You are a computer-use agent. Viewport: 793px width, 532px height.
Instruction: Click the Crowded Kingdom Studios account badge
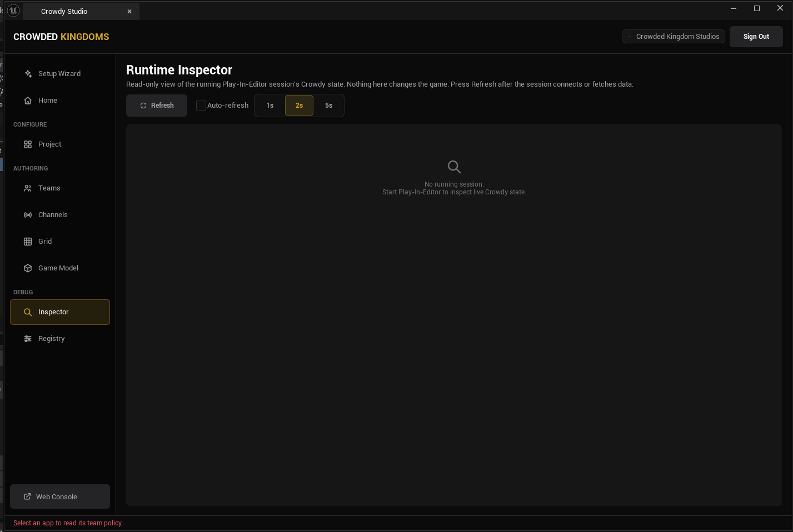click(674, 37)
